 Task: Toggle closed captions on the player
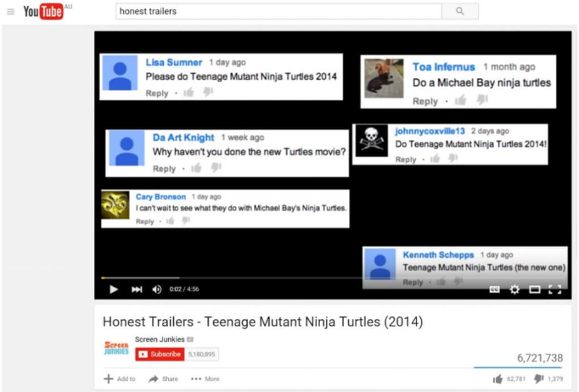(x=494, y=289)
